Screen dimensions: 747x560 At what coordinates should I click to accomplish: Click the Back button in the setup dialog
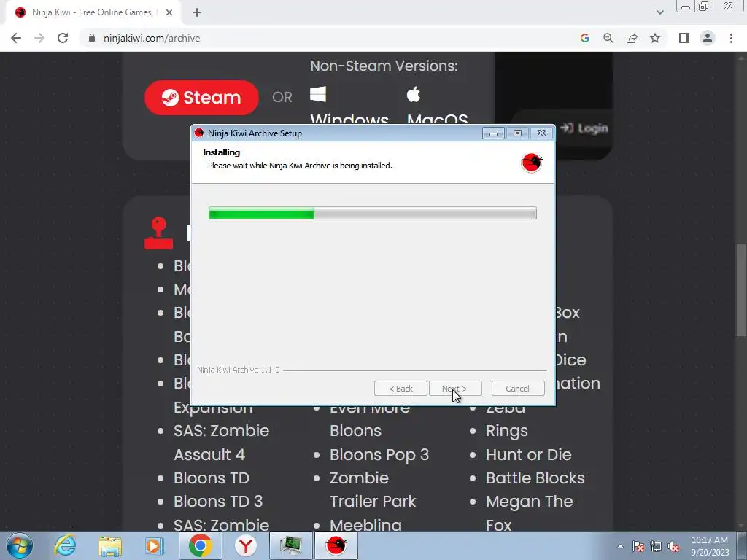click(400, 389)
